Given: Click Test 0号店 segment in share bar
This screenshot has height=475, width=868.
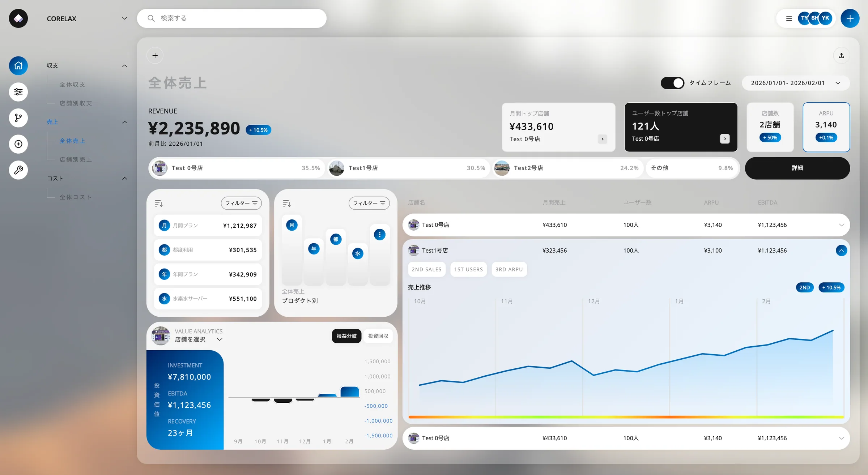Looking at the screenshot, I should tap(237, 168).
